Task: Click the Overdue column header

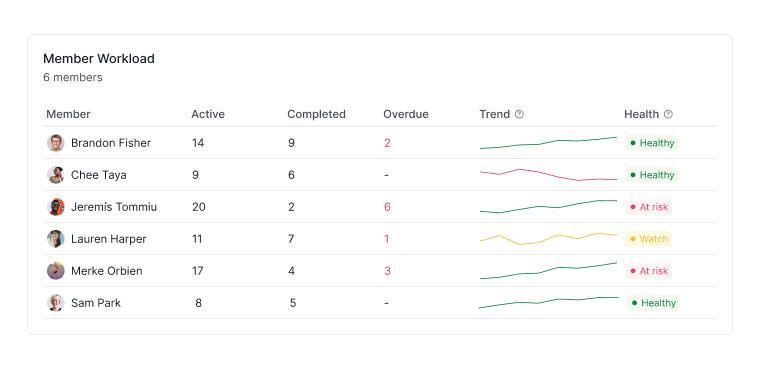Action: pos(406,114)
